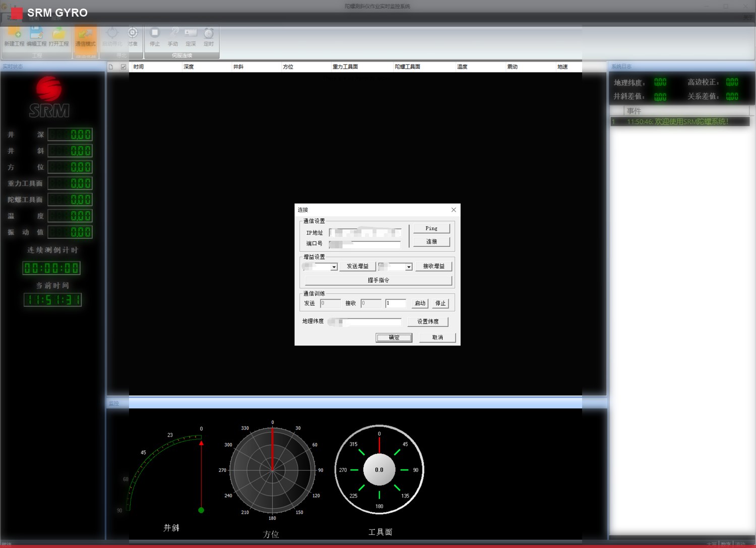The image size is (756, 548).
Task: Click the 接收 count field
Action: tap(371, 303)
